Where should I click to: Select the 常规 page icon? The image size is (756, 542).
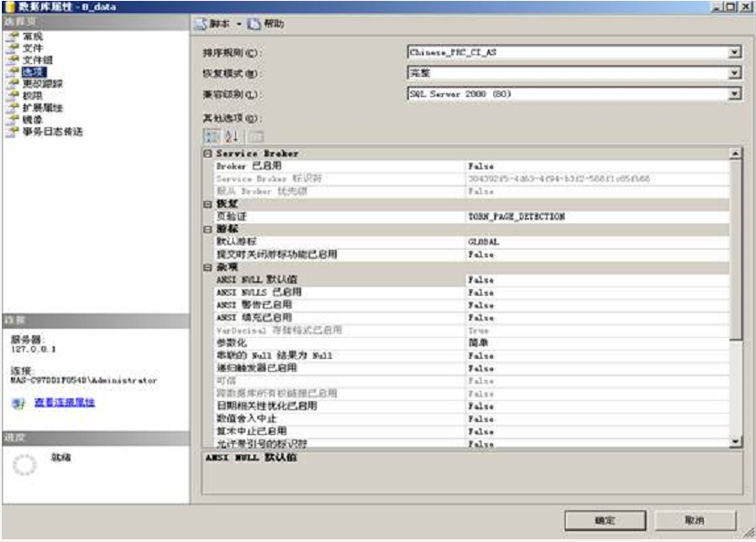[x=13, y=37]
